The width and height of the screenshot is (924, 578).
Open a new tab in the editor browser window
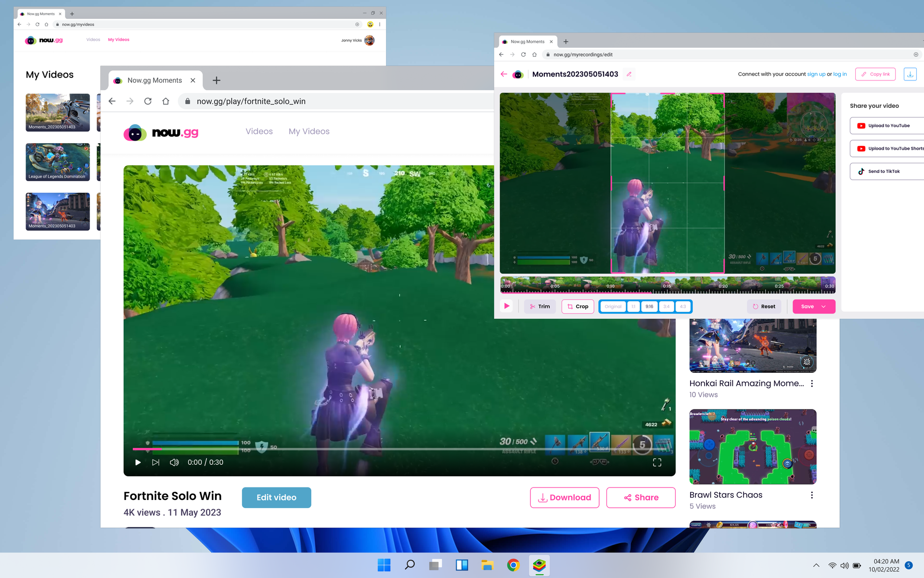[x=566, y=42]
